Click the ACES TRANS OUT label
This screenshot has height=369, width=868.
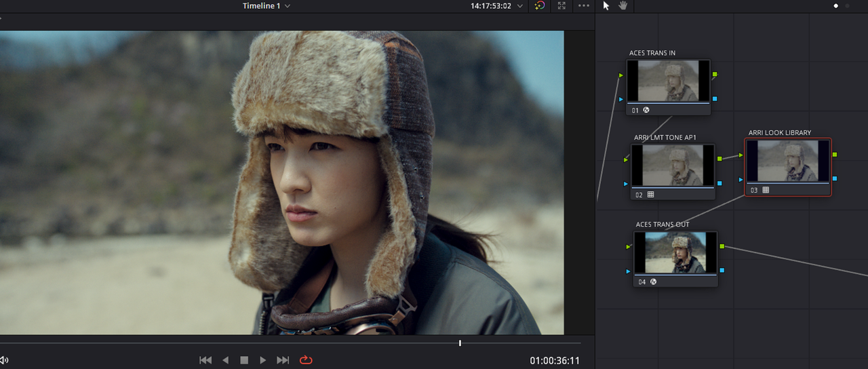coord(663,225)
